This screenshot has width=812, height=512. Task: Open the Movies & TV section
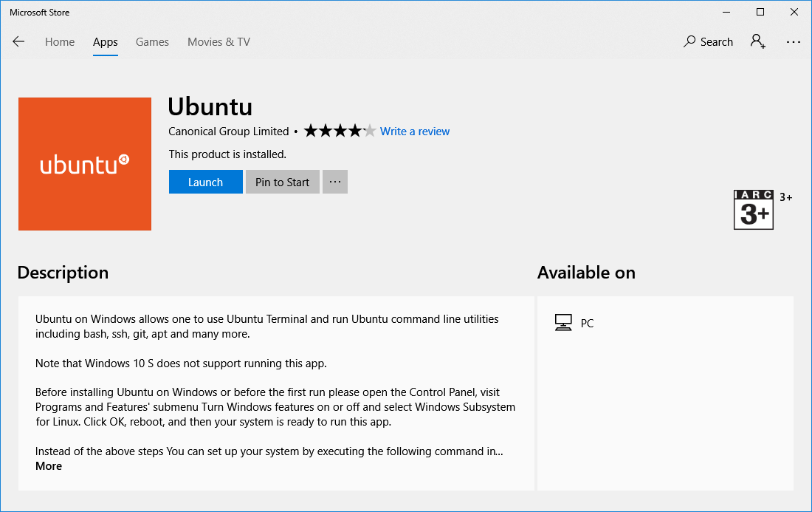click(x=218, y=42)
